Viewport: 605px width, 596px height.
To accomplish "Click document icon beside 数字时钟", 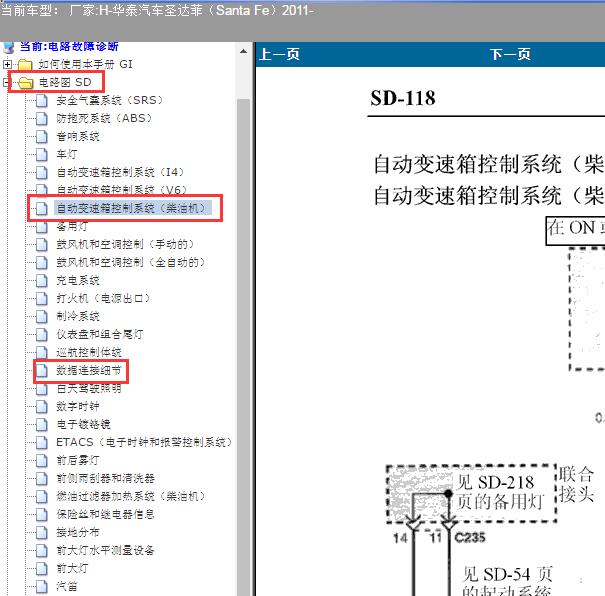I will [x=42, y=407].
